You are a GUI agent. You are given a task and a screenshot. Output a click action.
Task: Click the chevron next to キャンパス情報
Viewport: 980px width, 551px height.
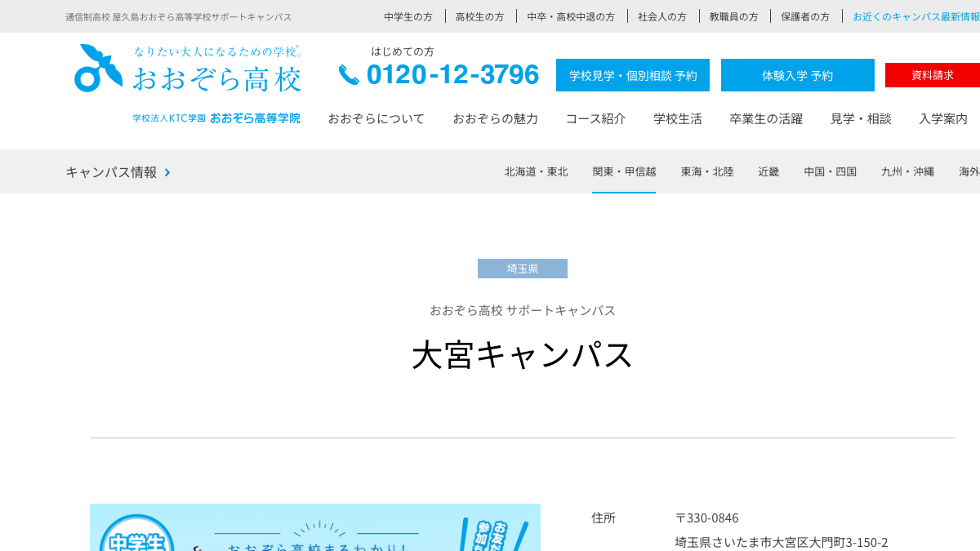(167, 172)
